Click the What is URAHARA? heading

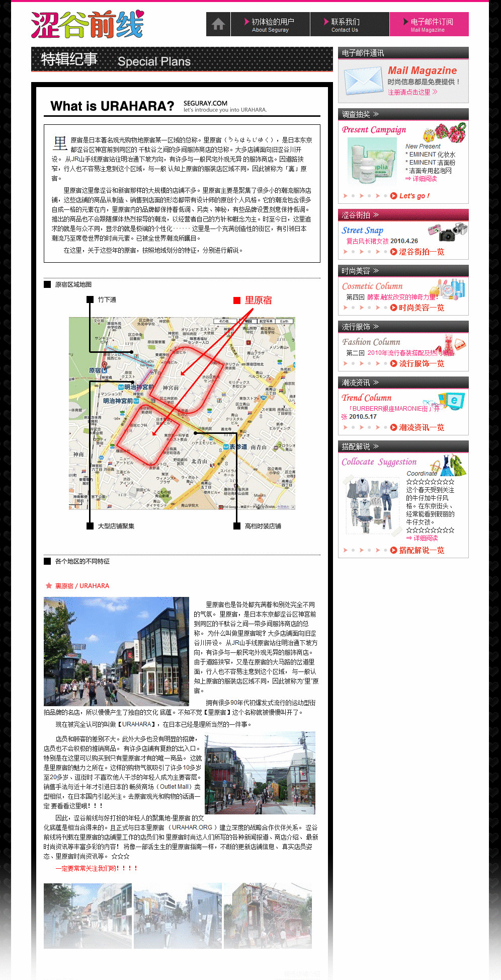(x=112, y=106)
